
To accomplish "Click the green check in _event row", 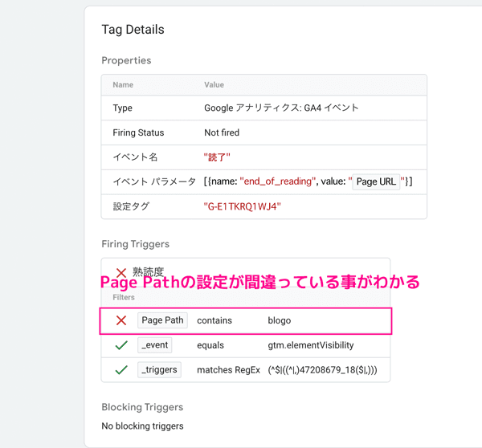I will coord(121,345).
